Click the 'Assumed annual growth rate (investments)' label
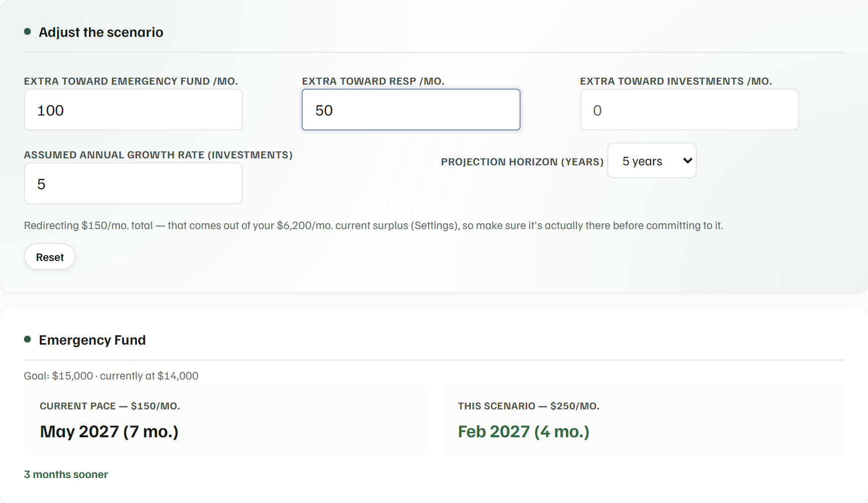 158,155
